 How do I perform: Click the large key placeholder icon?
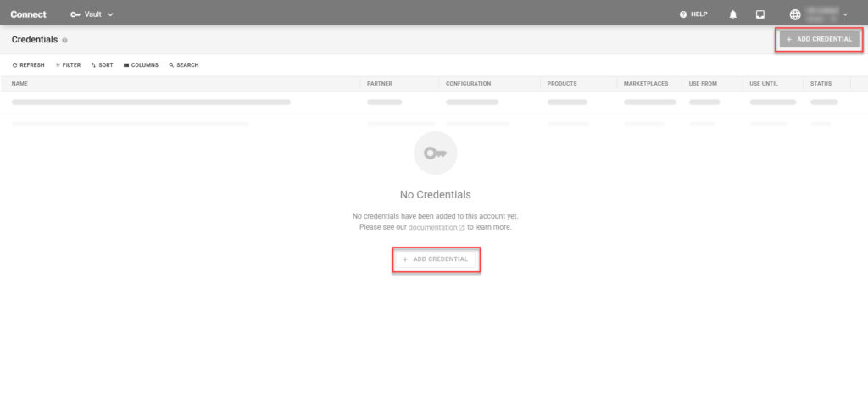click(x=435, y=153)
